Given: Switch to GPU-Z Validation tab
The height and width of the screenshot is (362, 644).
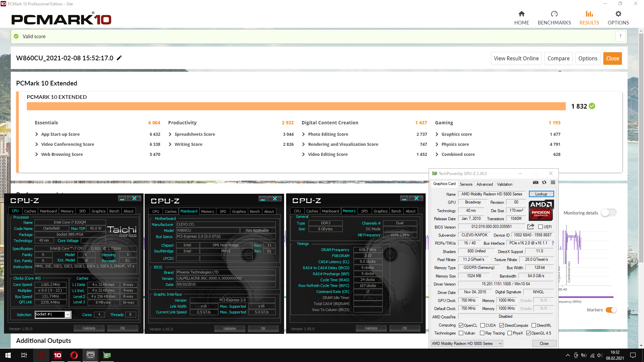Looking at the screenshot, I should pos(504,184).
